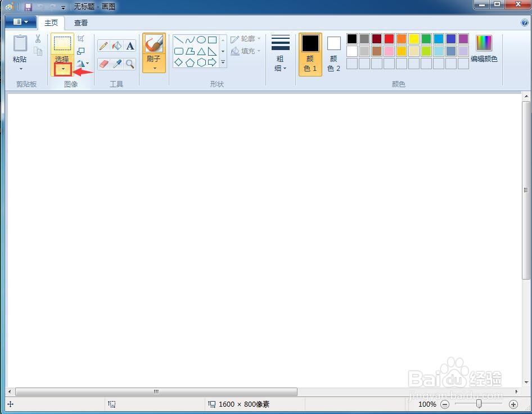Open the 粘贴 dropdown arrow
Viewport: 532px width, 414px height.
click(21, 69)
